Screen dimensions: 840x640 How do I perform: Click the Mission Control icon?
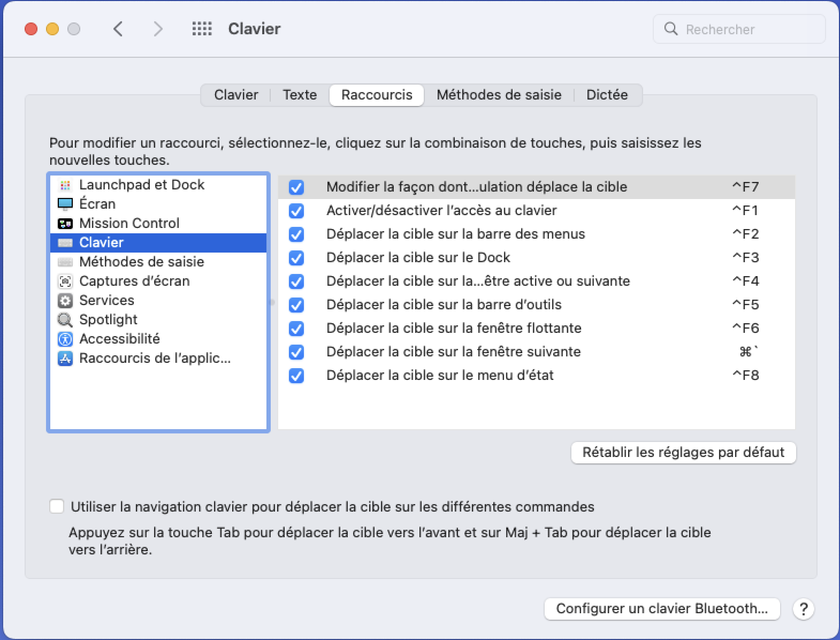(x=65, y=223)
